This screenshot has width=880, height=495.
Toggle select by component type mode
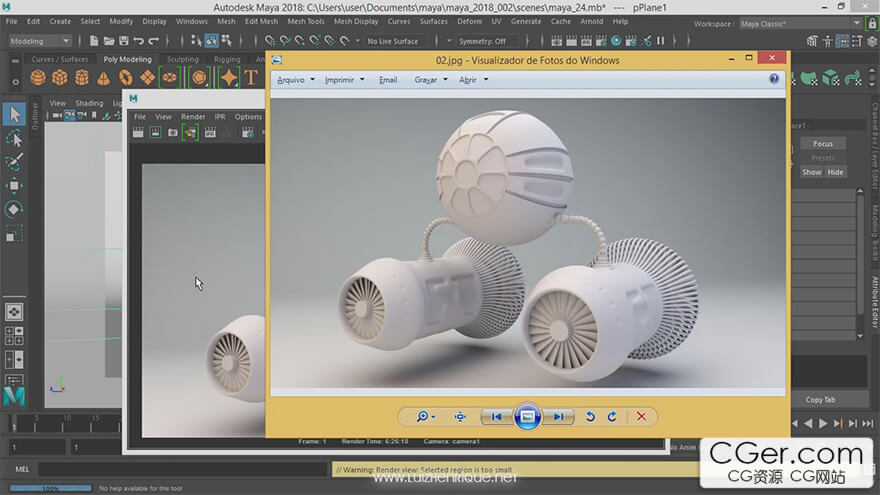pyautogui.click(x=227, y=40)
